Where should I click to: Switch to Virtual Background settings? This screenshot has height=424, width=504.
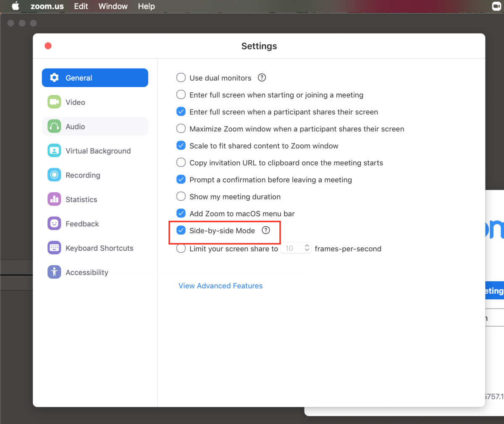click(x=95, y=151)
